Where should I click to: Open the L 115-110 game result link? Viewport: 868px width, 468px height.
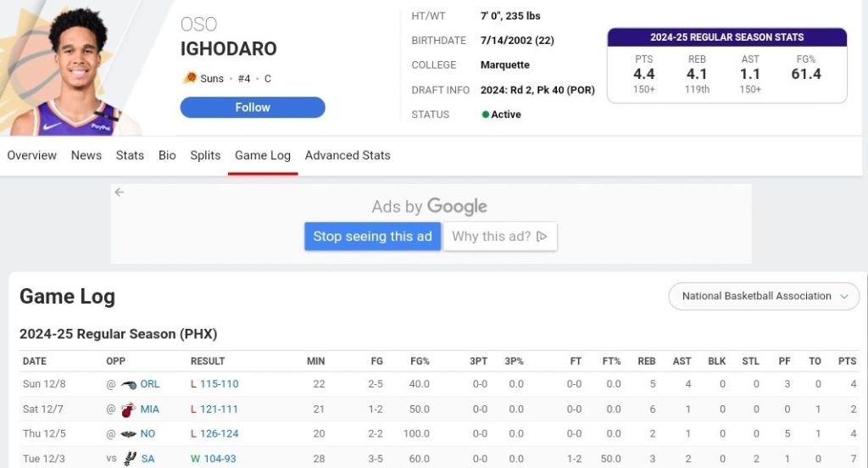pos(219,384)
